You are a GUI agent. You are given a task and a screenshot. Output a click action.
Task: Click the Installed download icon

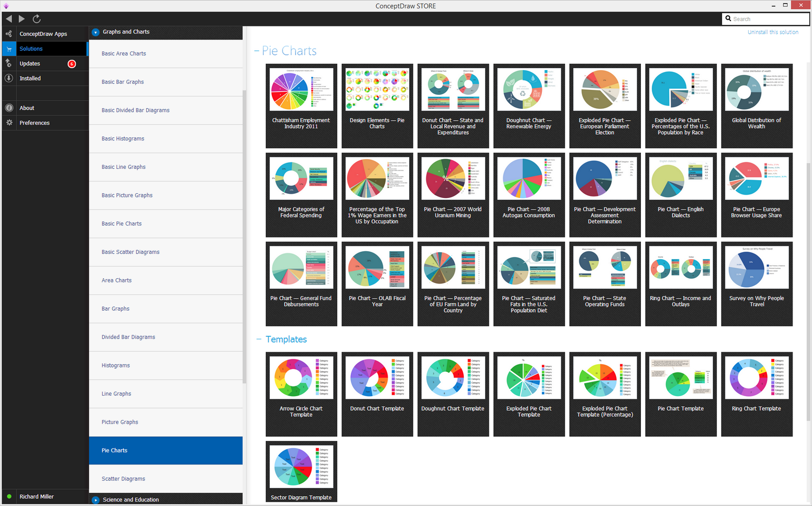point(9,78)
